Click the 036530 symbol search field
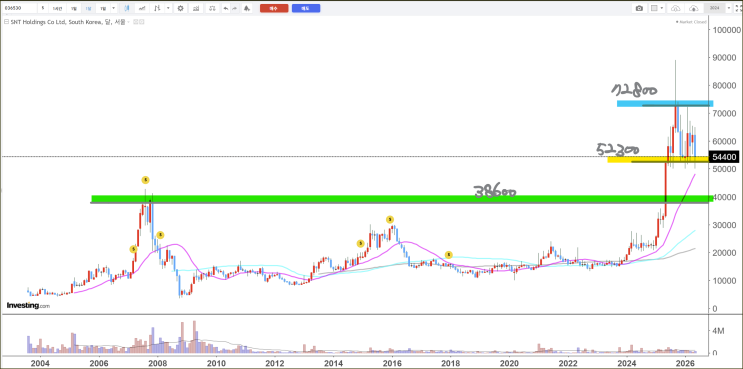 (x=19, y=8)
